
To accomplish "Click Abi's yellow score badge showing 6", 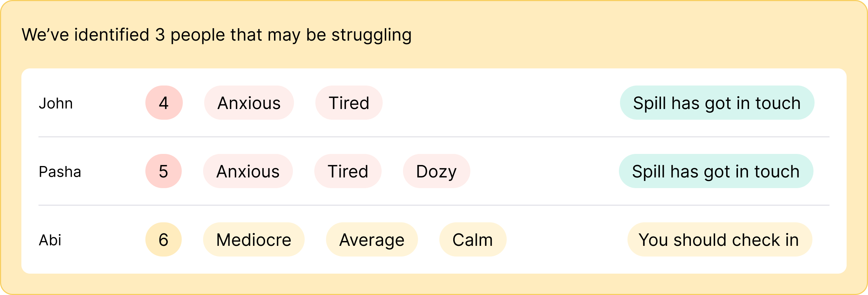I will coord(164,239).
